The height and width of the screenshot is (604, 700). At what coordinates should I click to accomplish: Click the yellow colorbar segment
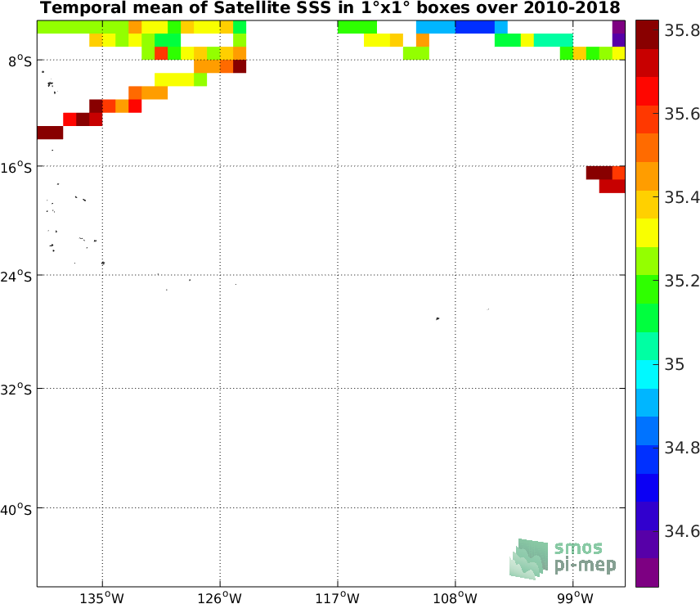[x=647, y=232]
